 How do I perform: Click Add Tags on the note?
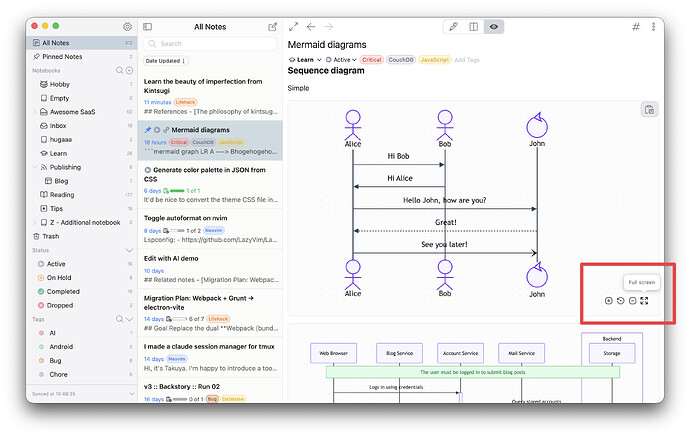[x=466, y=60]
